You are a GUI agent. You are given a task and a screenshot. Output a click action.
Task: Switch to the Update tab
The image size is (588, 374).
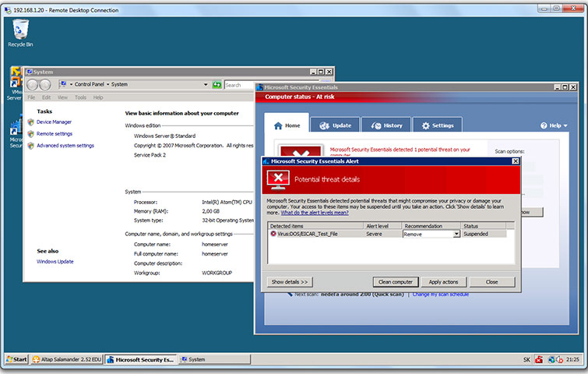click(335, 125)
